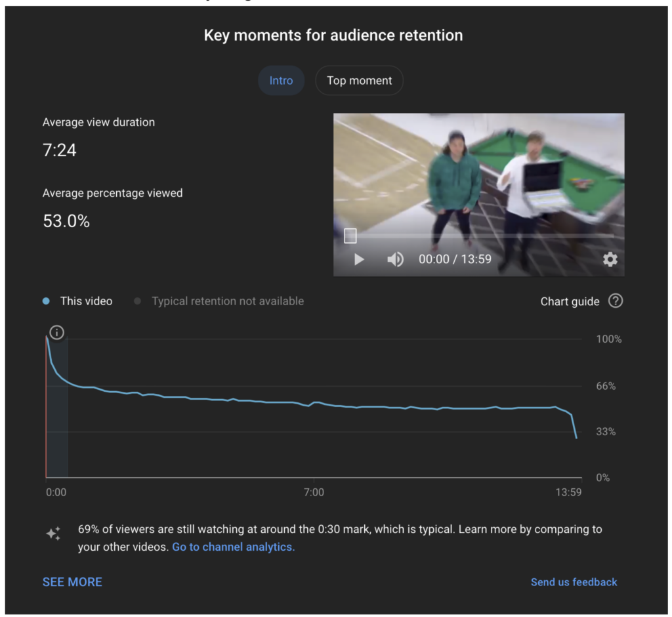Click the Chart guide label
Image resolution: width=672 pixels, height=617 pixels.
pos(570,301)
